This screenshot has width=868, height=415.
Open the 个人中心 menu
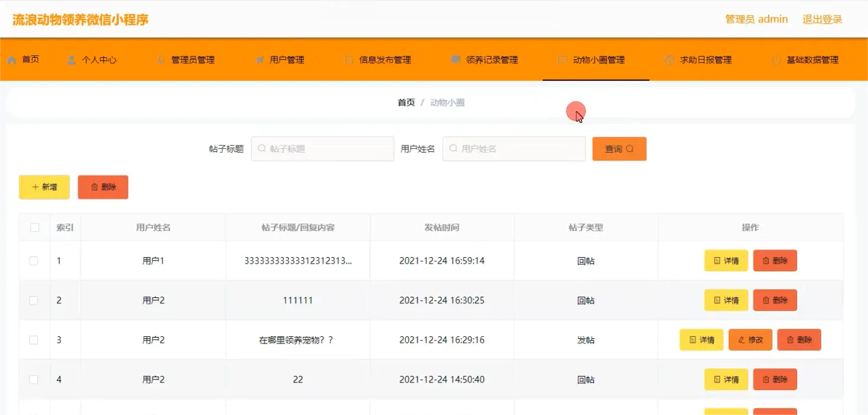[x=92, y=60]
